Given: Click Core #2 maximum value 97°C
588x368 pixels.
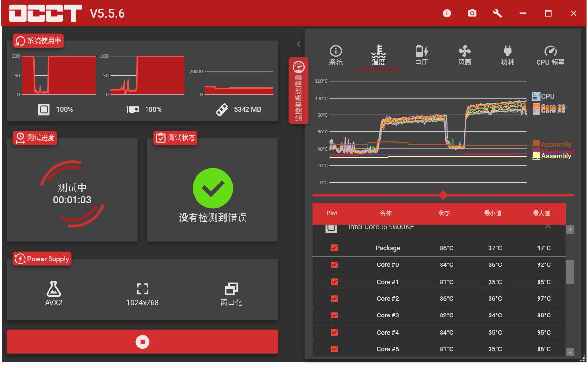Looking at the screenshot, I should (x=544, y=299).
